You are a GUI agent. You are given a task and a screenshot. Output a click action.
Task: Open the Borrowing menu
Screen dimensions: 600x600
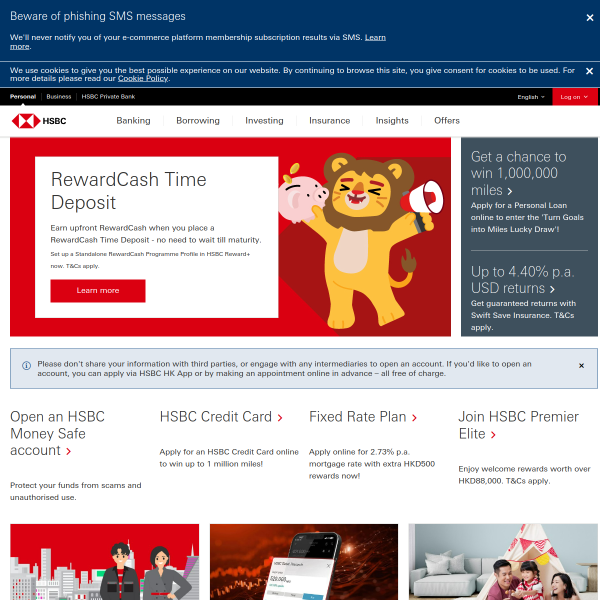(198, 121)
